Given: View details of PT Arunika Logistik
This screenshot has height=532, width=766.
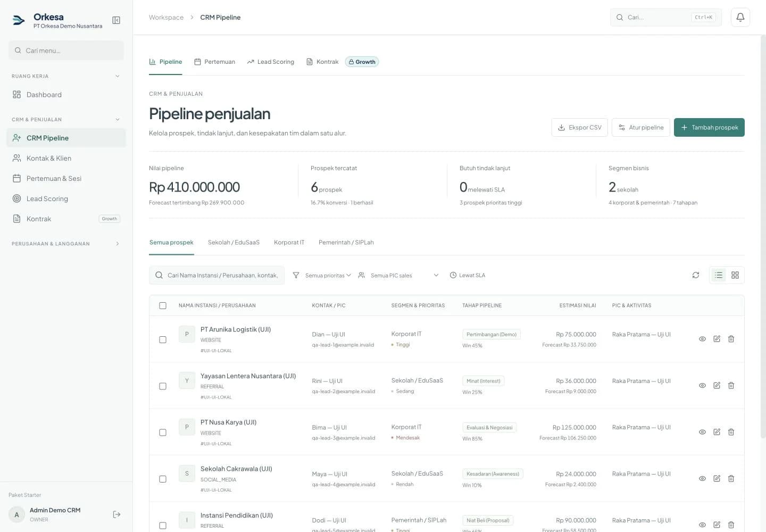Looking at the screenshot, I should (702, 339).
